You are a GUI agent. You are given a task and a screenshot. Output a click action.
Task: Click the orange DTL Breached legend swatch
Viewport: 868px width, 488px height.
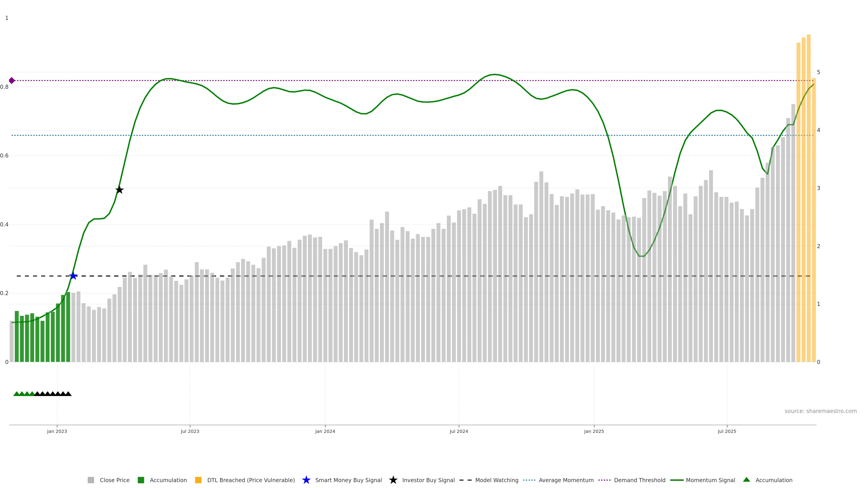[198, 480]
